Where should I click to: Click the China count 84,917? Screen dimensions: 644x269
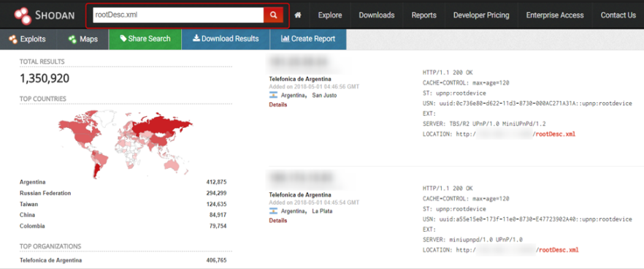pos(218,215)
